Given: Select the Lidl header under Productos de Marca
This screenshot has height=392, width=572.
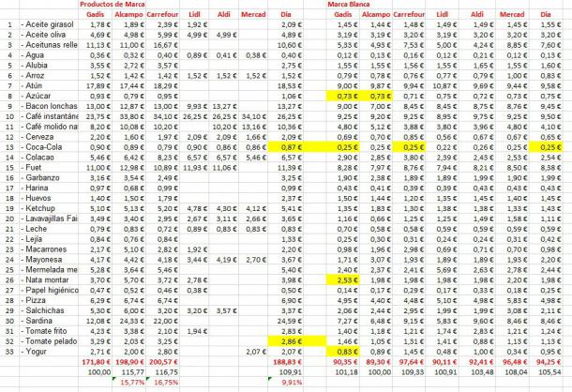Looking at the screenshot, I should point(194,15).
